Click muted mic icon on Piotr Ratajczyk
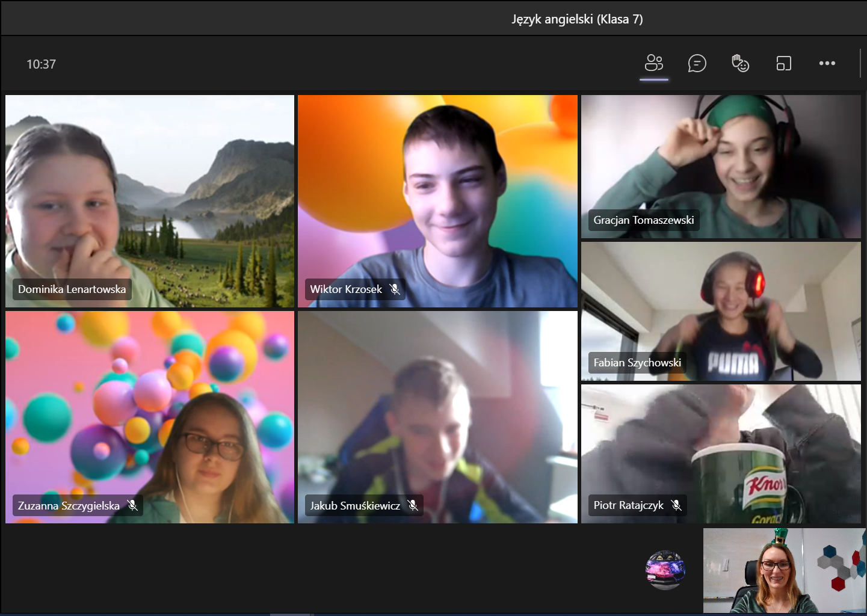Viewport: 867px width, 616px height. coord(676,505)
